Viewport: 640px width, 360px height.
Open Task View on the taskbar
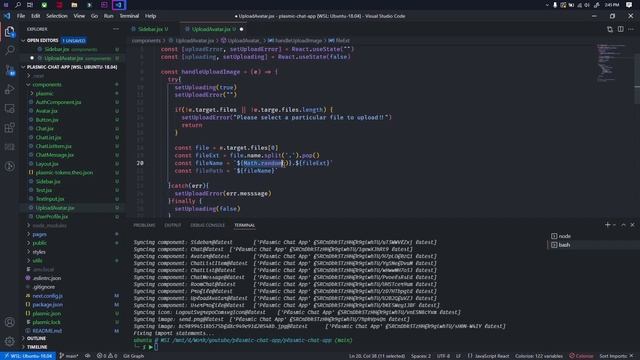pyautogui.click(x=30, y=5)
